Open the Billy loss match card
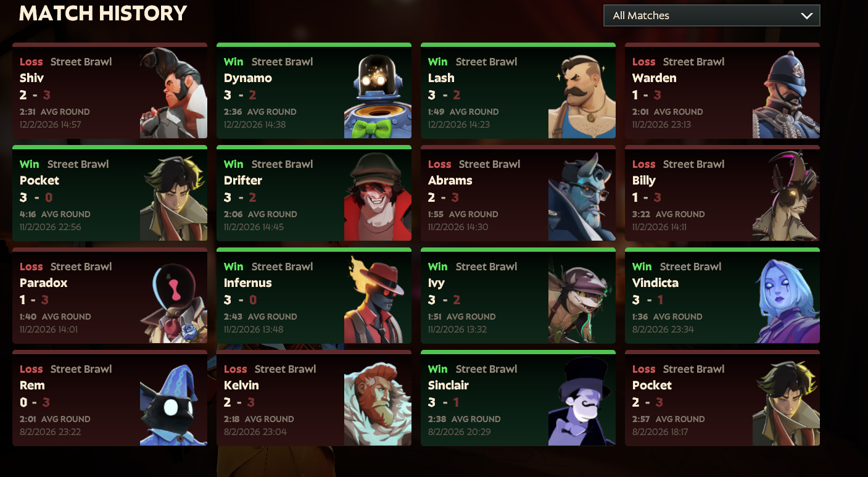 (x=722, y=193)
